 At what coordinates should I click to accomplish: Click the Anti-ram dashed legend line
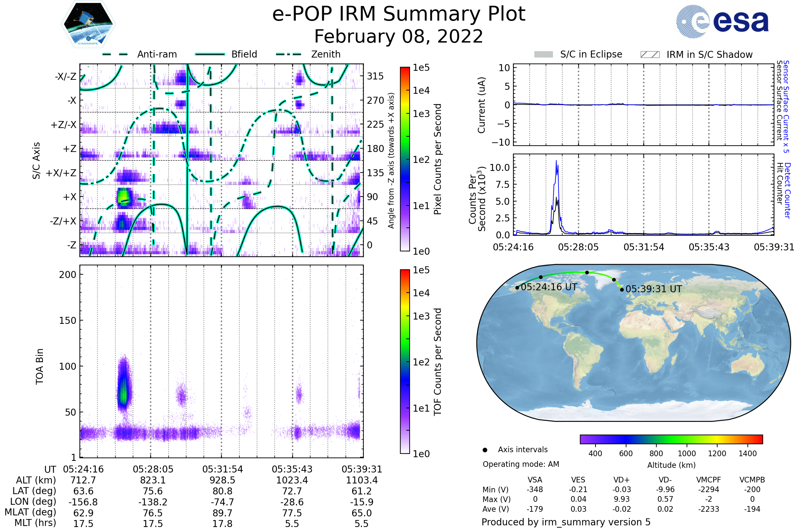point(115,54)
